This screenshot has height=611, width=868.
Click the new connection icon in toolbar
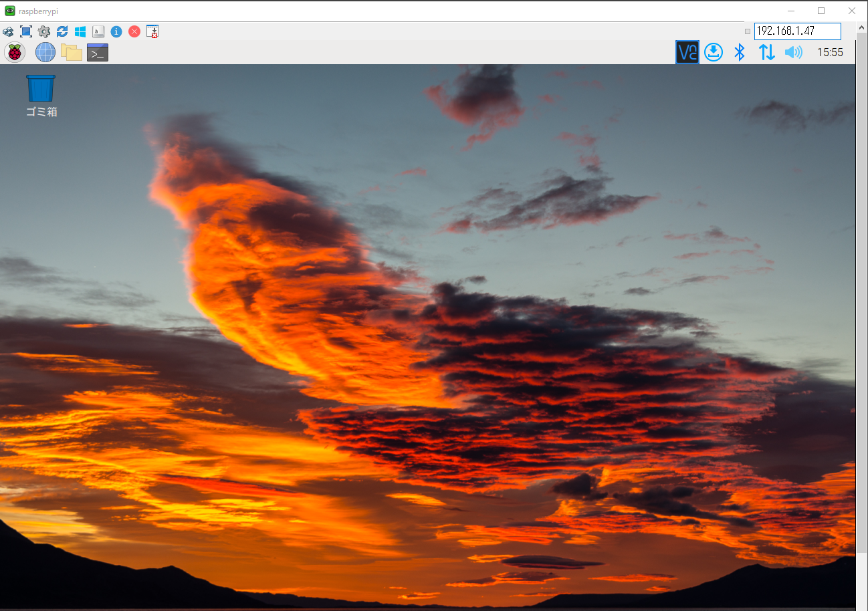point(8,31)
